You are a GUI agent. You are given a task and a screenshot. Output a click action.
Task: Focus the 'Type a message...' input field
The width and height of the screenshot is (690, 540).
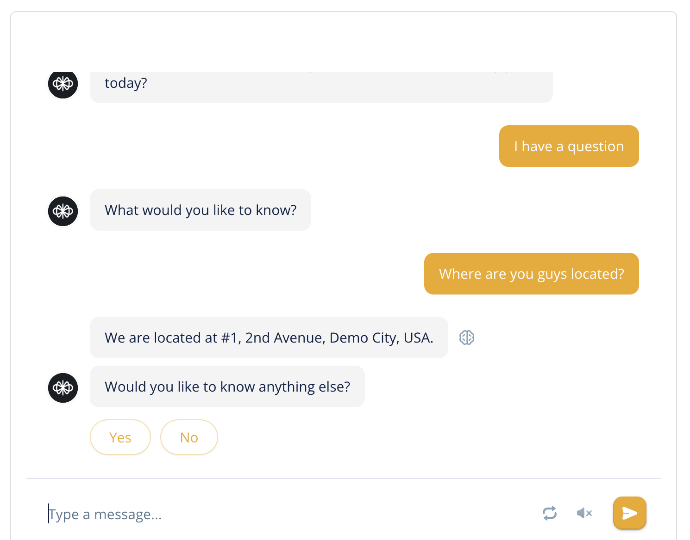tap(286, 514)
